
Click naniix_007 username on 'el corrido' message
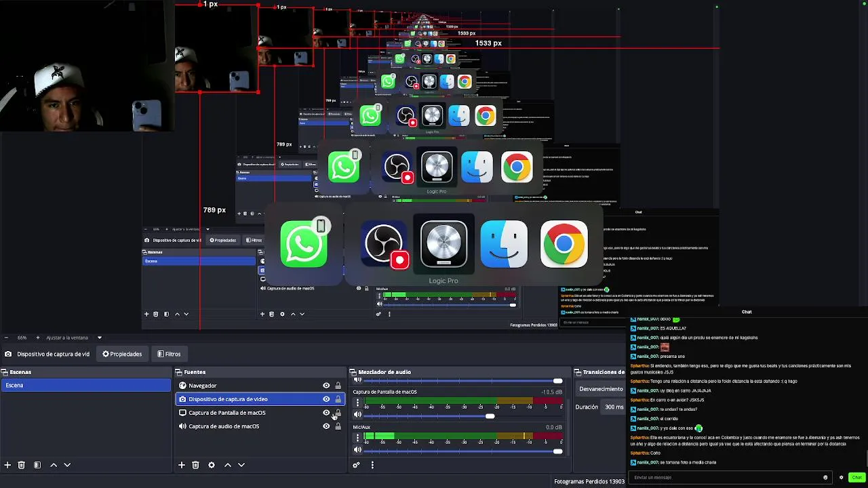(648, 418)
